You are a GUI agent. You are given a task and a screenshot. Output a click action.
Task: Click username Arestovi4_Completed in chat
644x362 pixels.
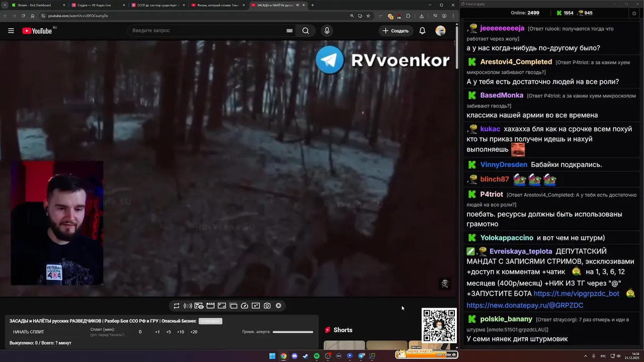point(516,62)
